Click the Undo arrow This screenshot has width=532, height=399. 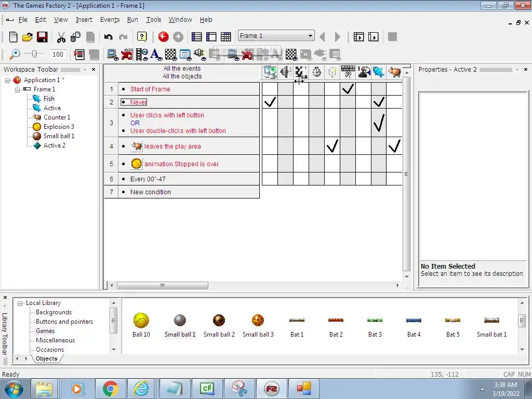[x=108, y=37]
